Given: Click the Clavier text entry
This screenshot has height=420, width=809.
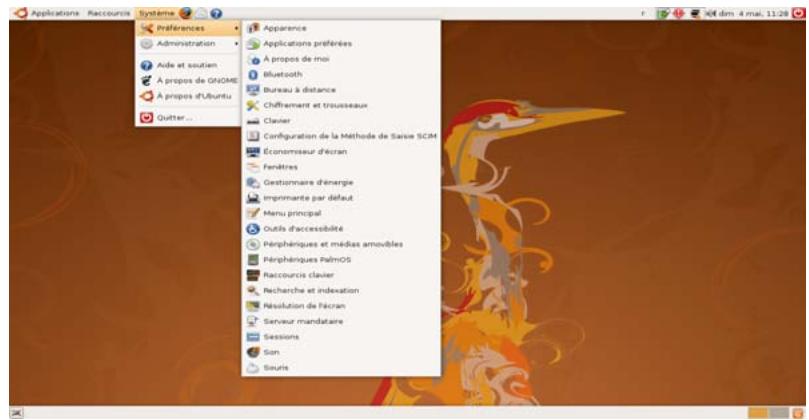Looking at the screenshot, I should click(x=277, y=121).
